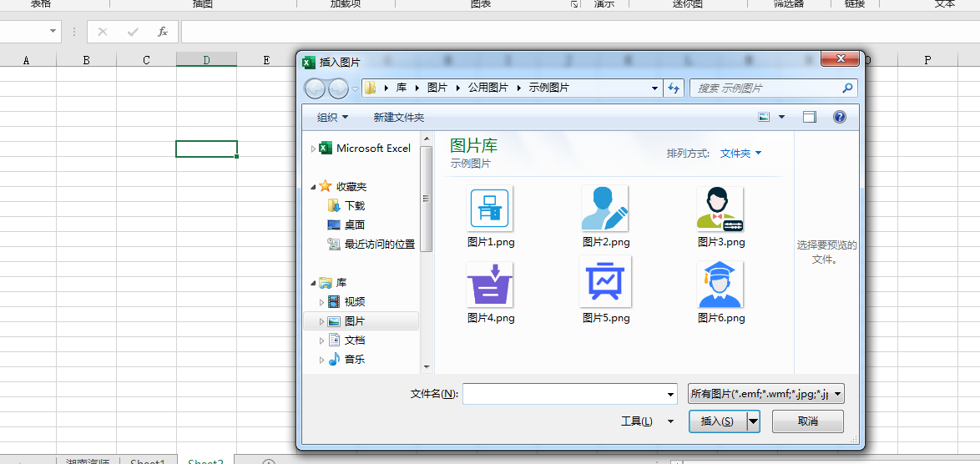980x464 pixels.
Task: Select the 图片4.png thumbnail
Action: point(490,284)
